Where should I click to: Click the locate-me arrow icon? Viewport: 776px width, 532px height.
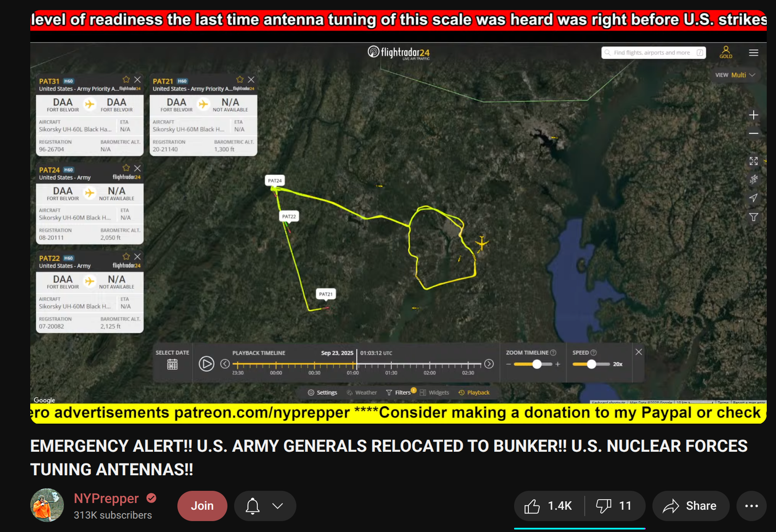pyautogui.click(x=753, y=198)
